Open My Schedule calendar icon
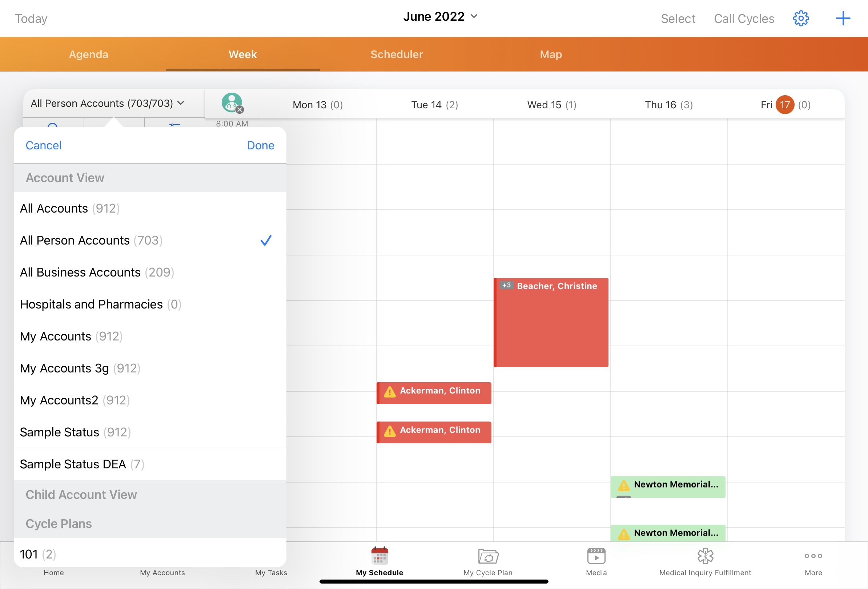The image size is (868, 589). [x=379, y=556]
